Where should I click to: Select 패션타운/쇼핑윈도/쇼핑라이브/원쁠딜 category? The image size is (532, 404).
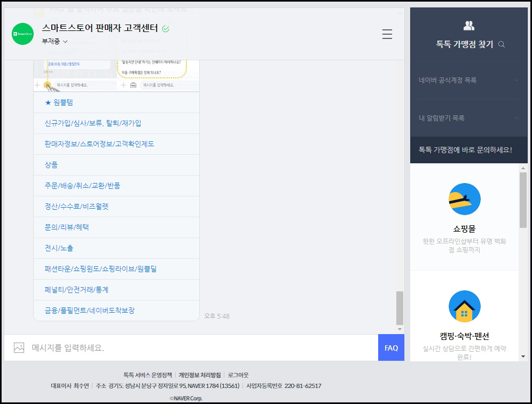[116, 269]
